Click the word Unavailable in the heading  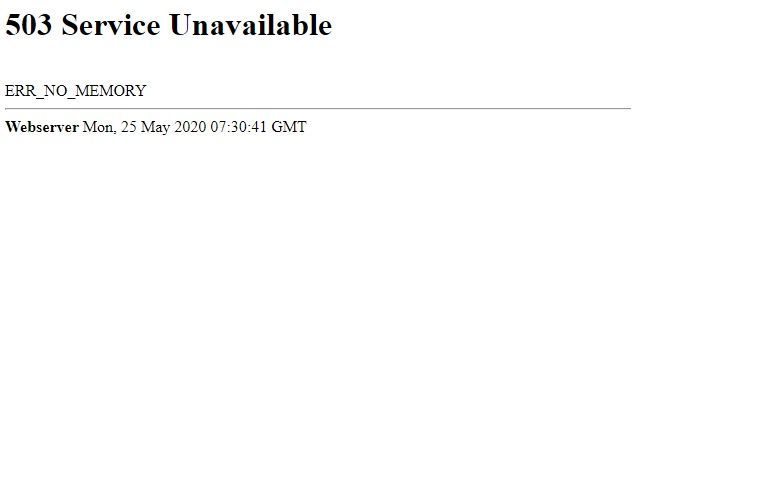coord(251,25)
